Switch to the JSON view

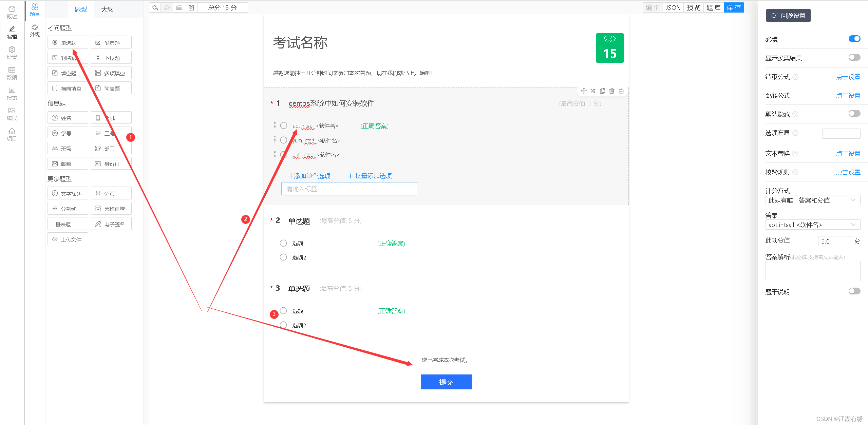pos(673,7)
